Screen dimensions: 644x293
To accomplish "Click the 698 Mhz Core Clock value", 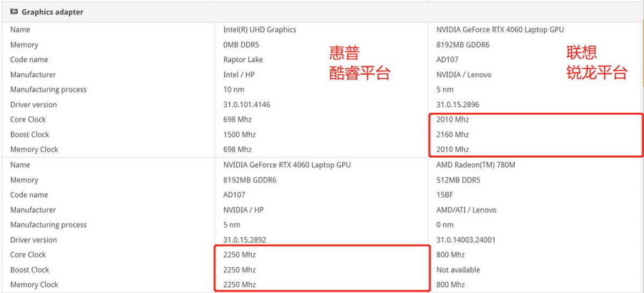I will coord(237,120).
